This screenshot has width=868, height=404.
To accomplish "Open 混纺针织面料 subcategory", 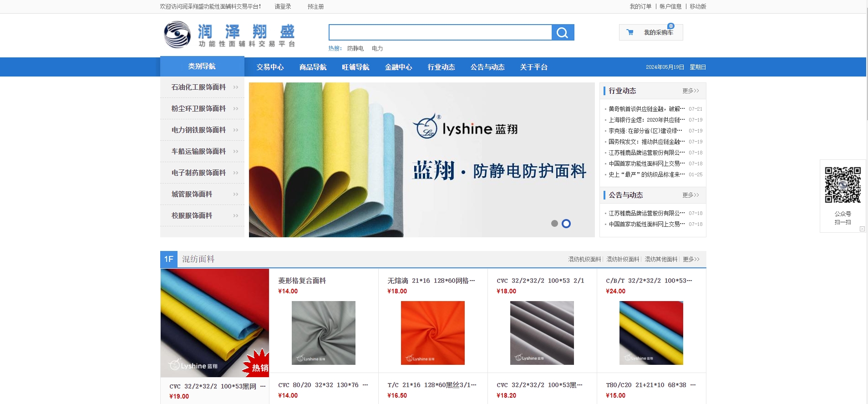I will click(623, 259).
